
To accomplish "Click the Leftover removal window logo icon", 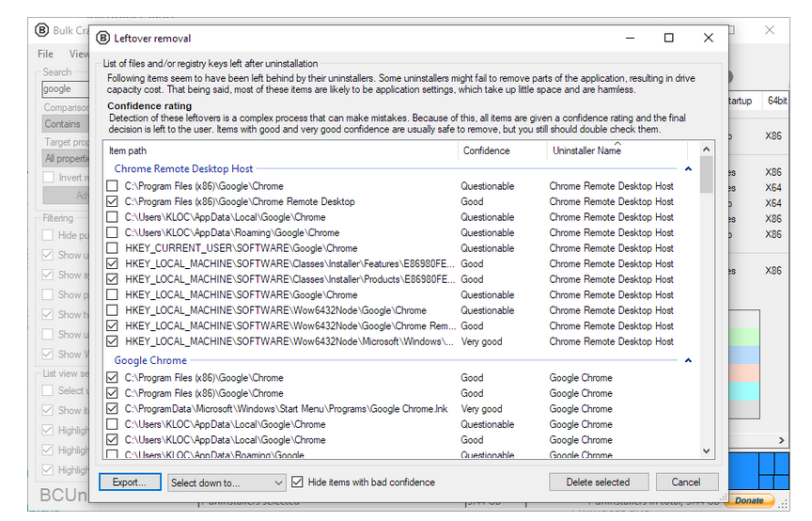I will point(103,38).
